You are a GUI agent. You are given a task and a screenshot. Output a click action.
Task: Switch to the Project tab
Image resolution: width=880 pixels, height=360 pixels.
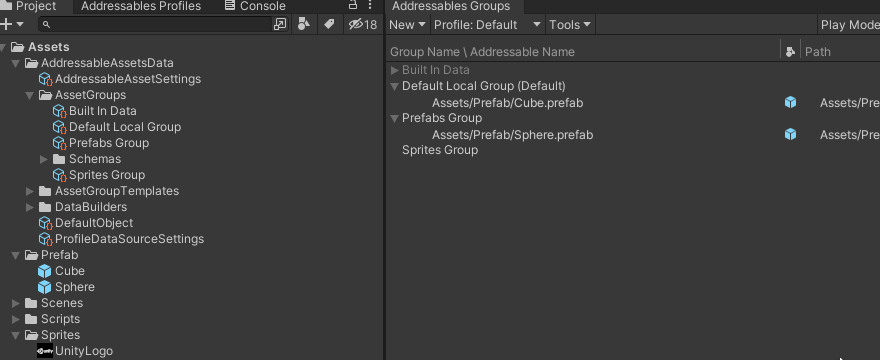click(x=35, y=6)
